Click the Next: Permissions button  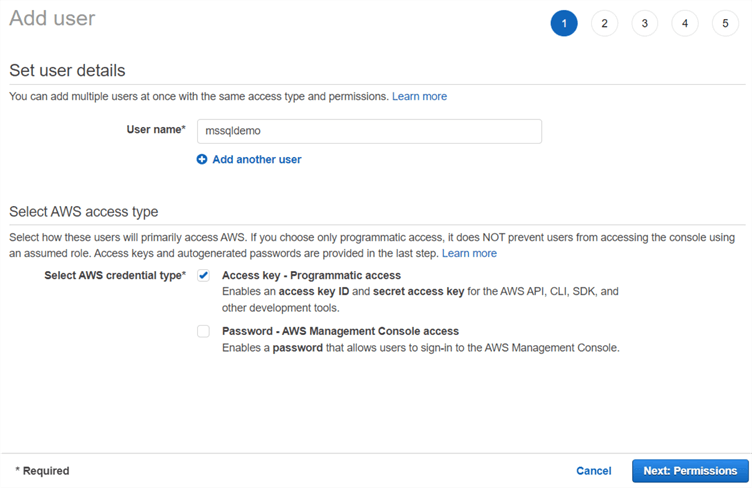pos(690,471)
